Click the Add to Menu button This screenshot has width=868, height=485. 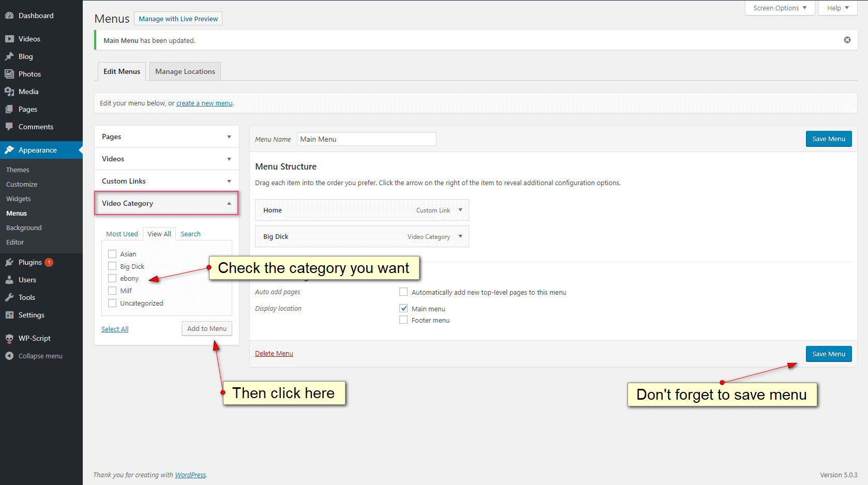coord(207,328)
